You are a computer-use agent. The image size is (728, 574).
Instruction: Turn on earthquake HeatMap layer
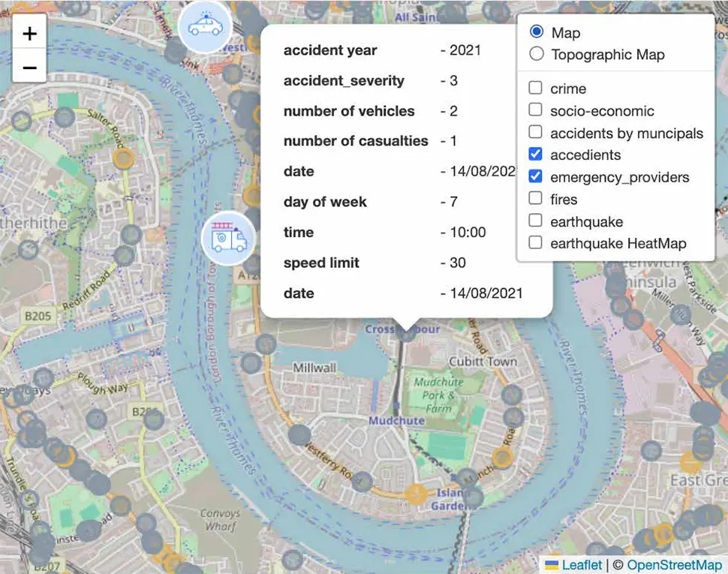tap(535, 242)
